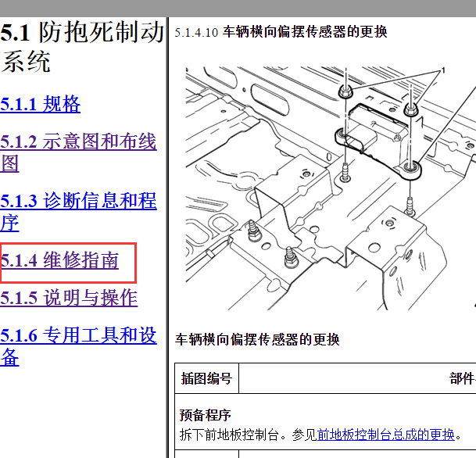Click the 5.1 防抱死制动系统 sidebar heading
The image size is (476, 458).
[x=82, y=47]
